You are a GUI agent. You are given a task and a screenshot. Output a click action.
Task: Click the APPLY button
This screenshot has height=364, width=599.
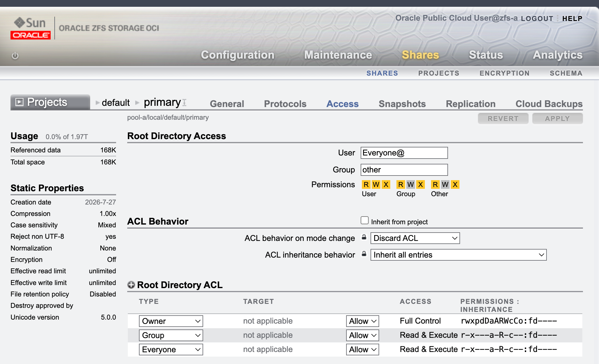[x=557, y=118]
